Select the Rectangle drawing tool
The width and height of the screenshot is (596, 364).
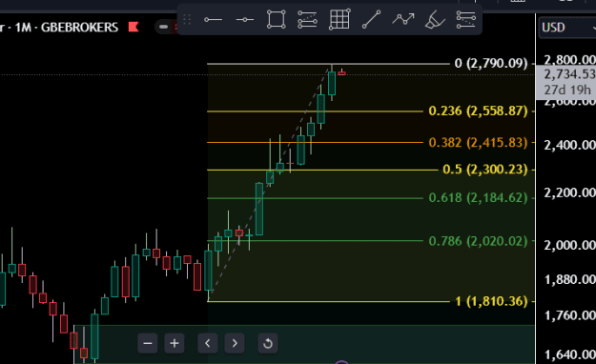tap(276, 19)
